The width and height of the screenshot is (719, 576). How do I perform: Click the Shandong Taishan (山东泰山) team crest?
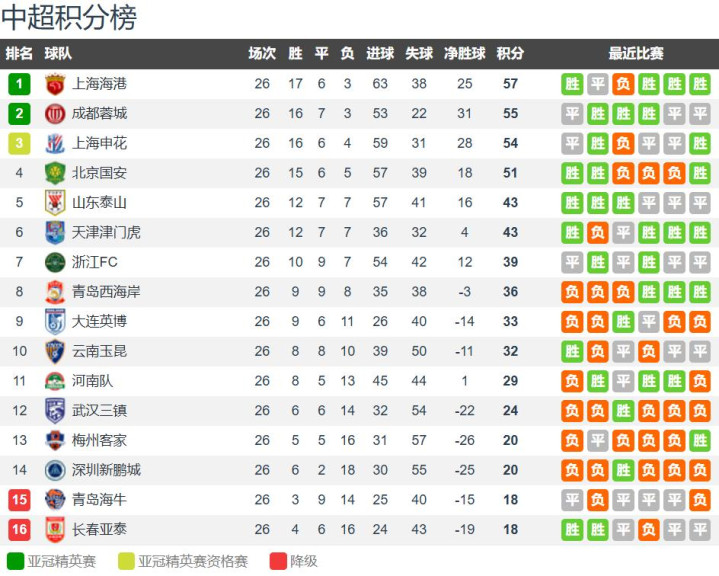coord(55,203)
